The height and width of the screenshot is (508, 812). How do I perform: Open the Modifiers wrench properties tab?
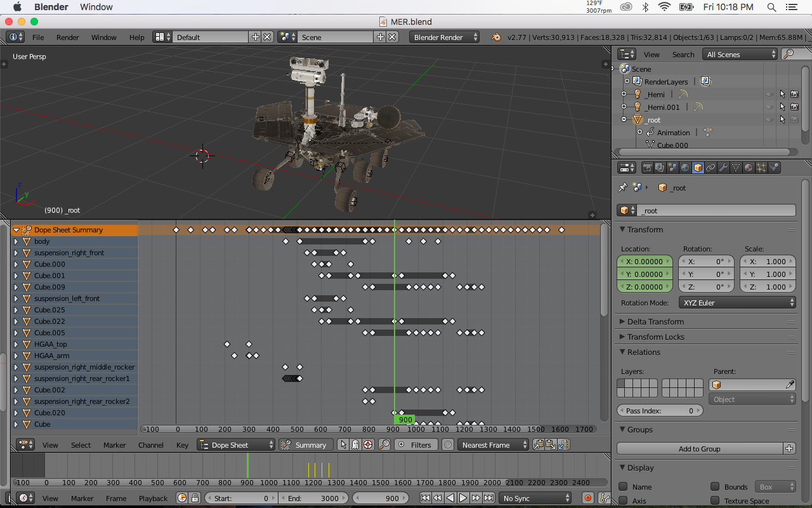tap(724, 168)
